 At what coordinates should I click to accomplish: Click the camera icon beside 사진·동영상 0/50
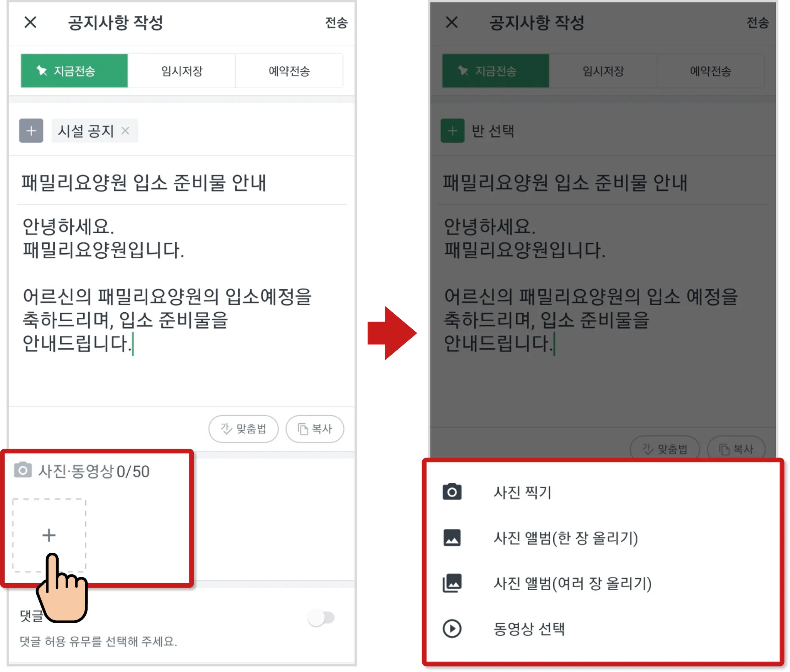(23, 470)
